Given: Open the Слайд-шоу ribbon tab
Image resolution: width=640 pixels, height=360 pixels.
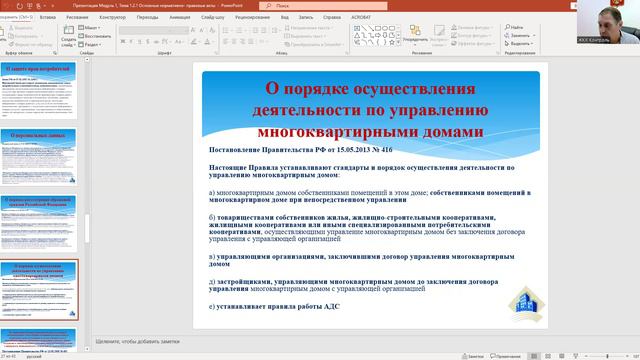Looking at the screenshot, I should point(213,18).
